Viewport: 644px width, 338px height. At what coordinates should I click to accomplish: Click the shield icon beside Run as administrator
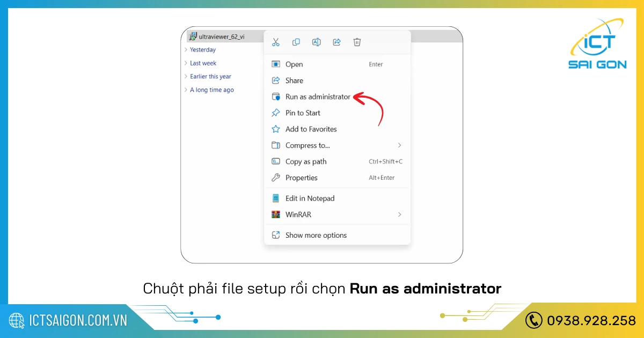pos(276,97)
